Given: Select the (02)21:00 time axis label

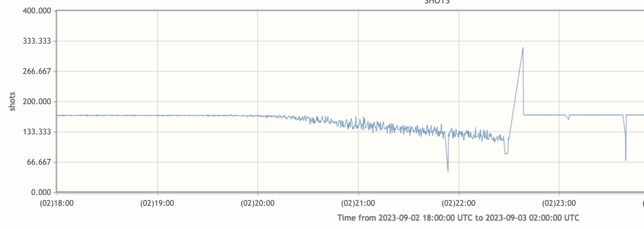Looking at the screenshot, I should [x=358, y=203].
